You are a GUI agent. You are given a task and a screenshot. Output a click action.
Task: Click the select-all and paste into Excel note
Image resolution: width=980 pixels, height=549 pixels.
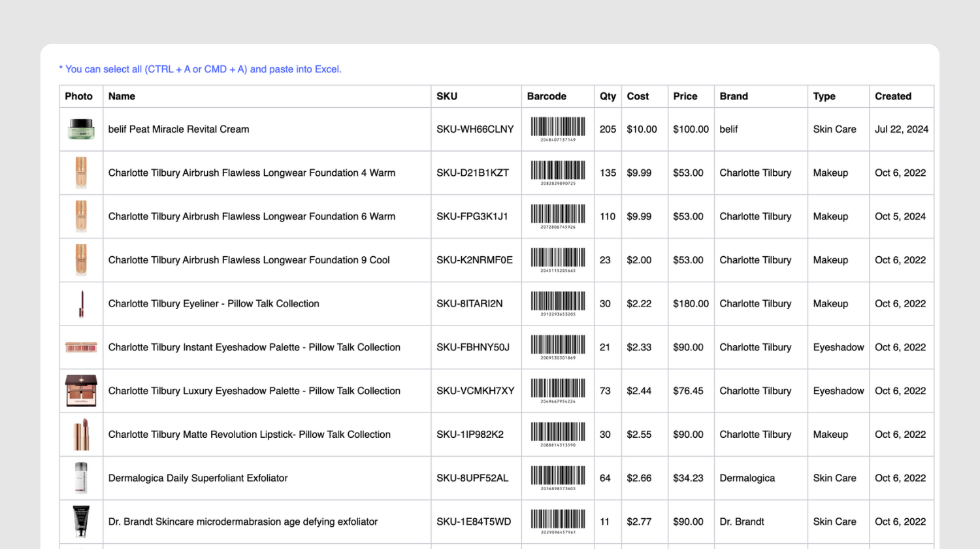click(200, 69)
